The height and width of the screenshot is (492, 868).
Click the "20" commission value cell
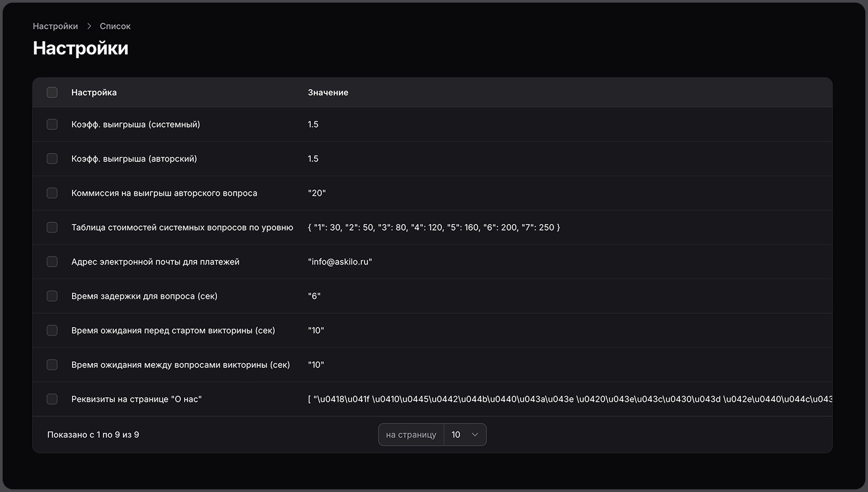pos(317,193)
